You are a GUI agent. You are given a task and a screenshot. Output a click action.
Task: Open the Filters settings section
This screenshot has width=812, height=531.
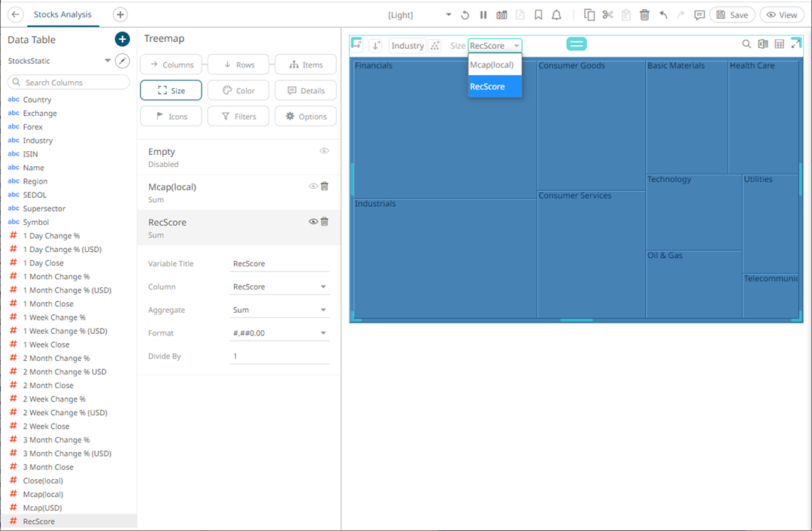[238, 117]
